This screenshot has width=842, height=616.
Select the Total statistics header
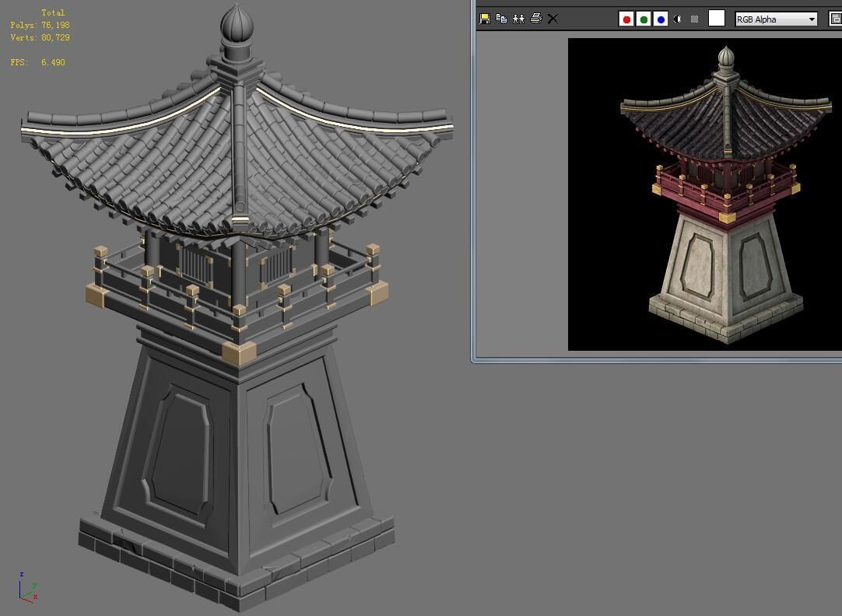(53, 12)
